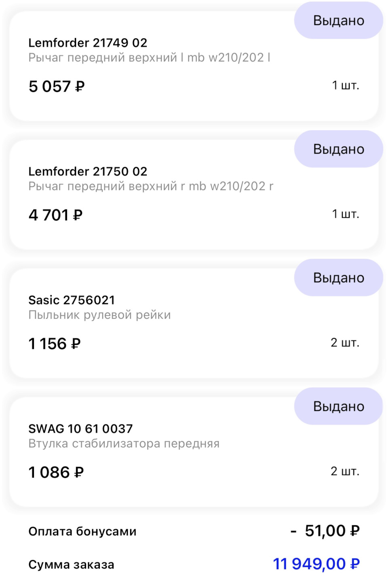Tap the 1 086 ₽ price

[x=56, y=473]
